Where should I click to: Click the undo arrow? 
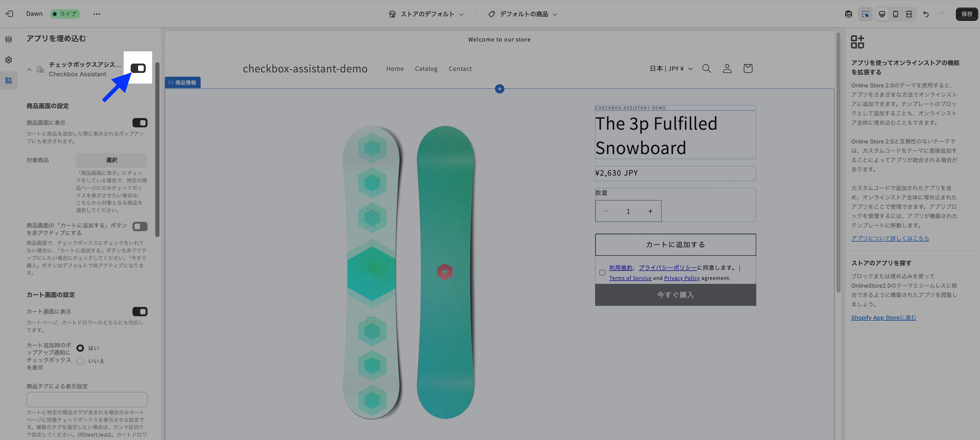pos(926,14)
